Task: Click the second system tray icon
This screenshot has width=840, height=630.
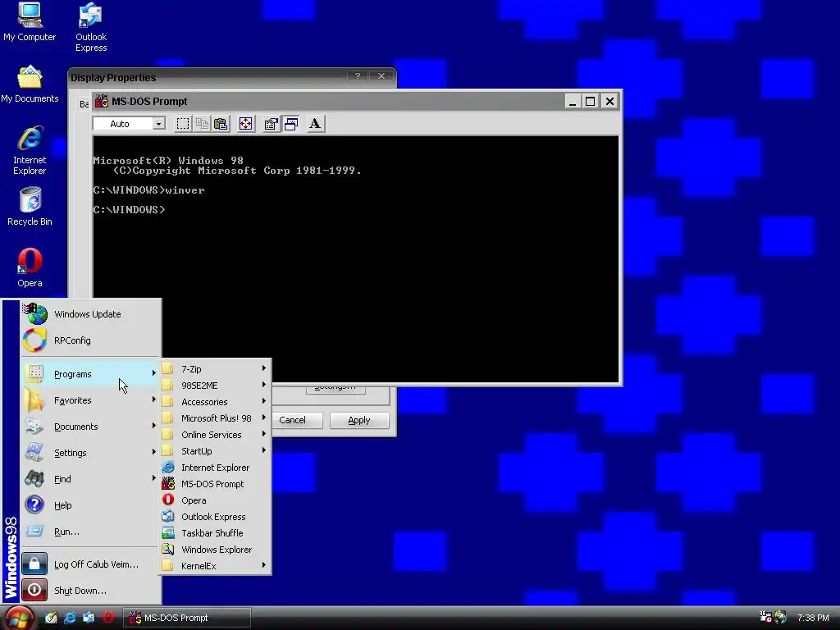Action: point(781,617)
